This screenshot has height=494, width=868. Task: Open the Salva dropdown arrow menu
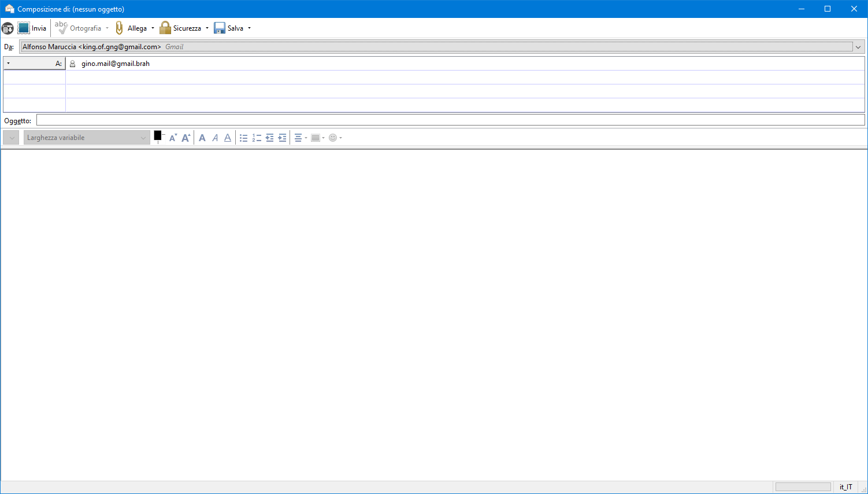pyautogui.click(x=250, y=28)
